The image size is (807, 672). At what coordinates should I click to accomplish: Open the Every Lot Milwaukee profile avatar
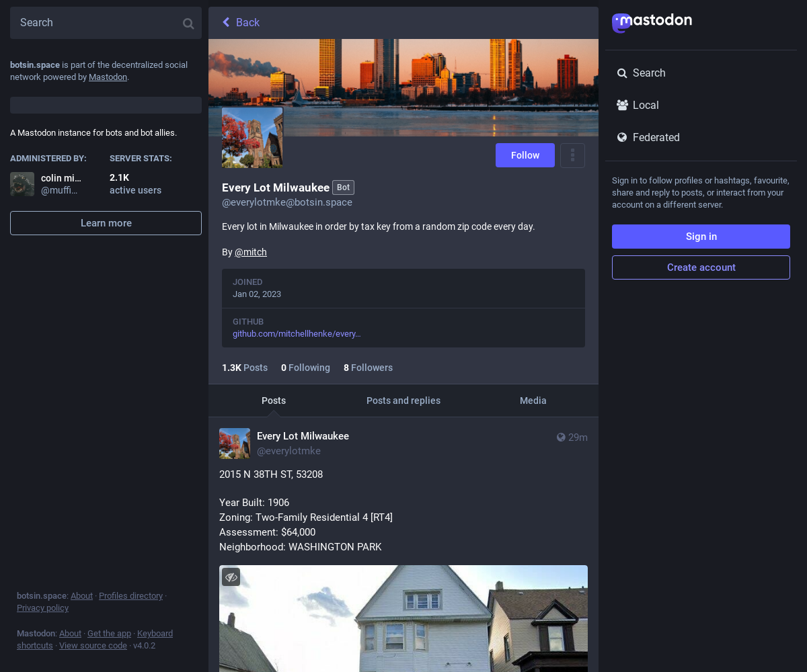pos(252,137)
